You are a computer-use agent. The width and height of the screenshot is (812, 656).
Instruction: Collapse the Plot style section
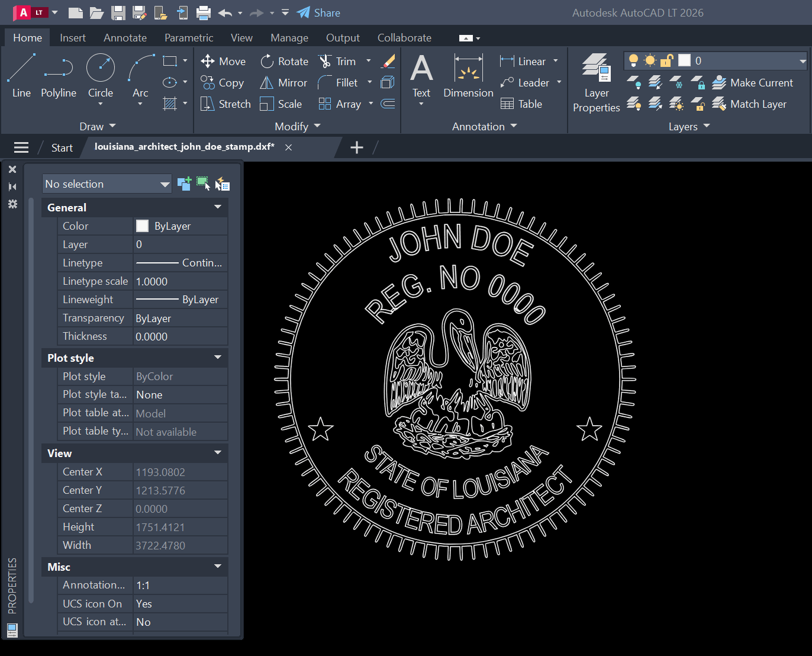[218, 358]
